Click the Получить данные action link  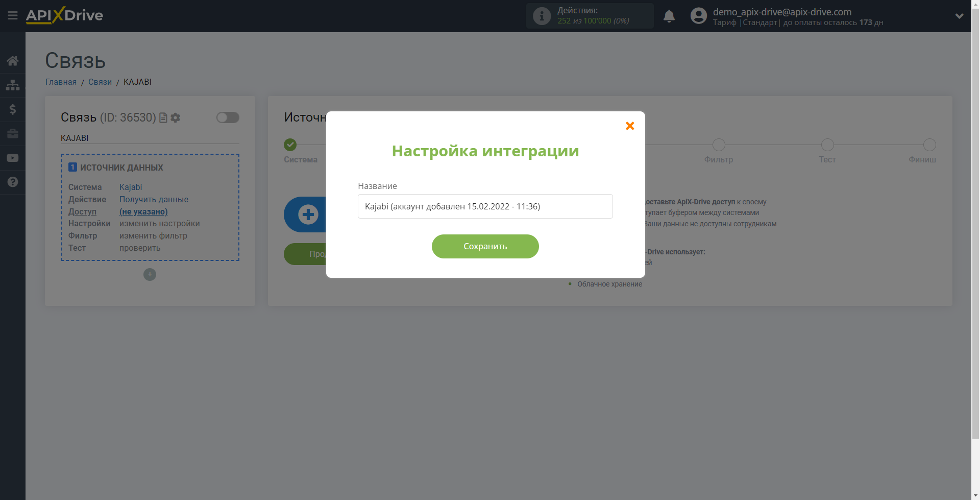[x=154, y=199]
